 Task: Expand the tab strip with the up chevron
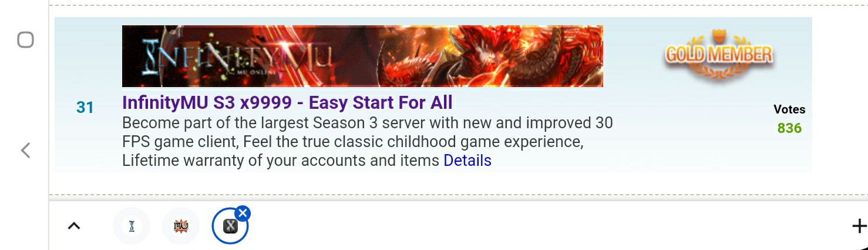tap(74, 226)
